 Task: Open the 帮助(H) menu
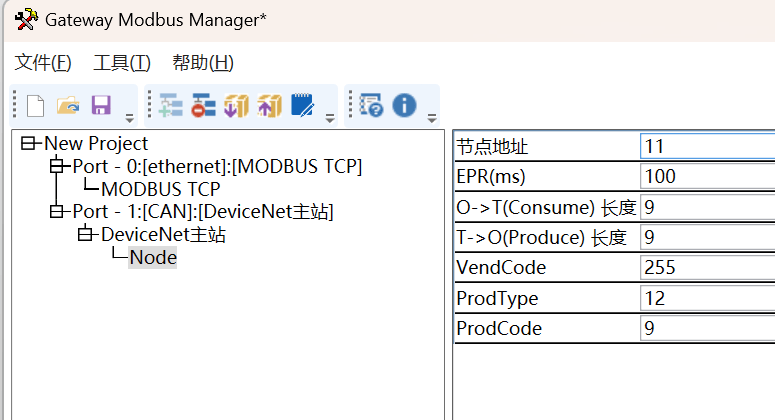[x=203, y=63]
